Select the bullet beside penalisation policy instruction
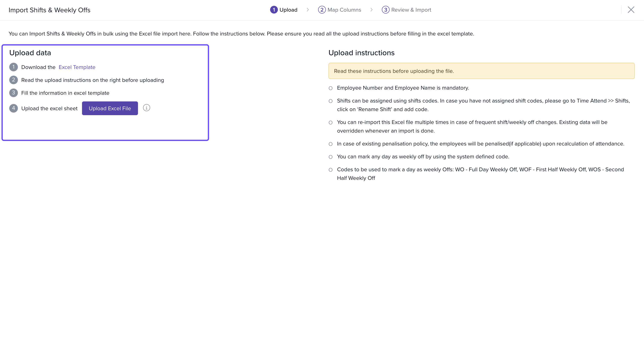The width and height of the screenshot is (644, 344). pos(331,144)
